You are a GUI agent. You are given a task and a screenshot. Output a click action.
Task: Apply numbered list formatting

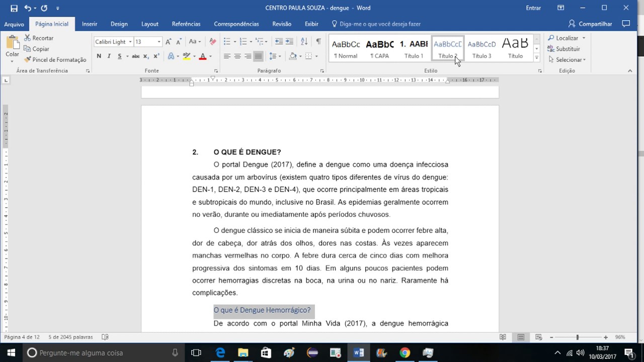click(243, 42)
